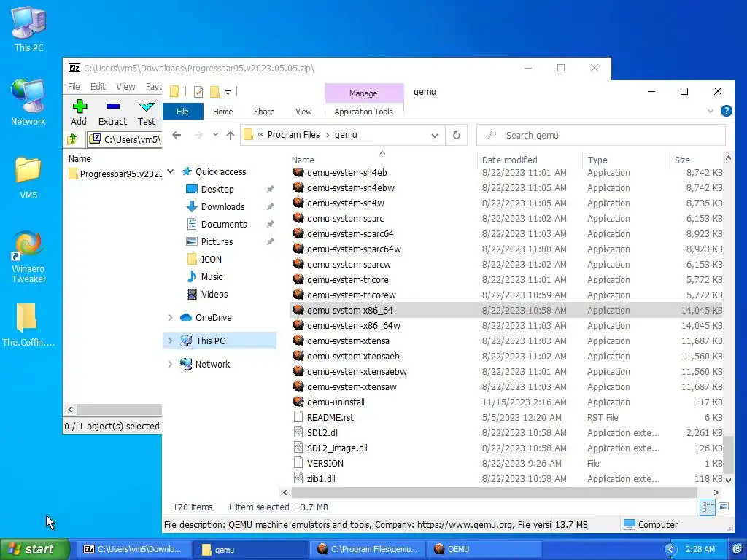Open the View menu in 7-Zip
This screenshot has height=560, width=747.
click(125, 86)
